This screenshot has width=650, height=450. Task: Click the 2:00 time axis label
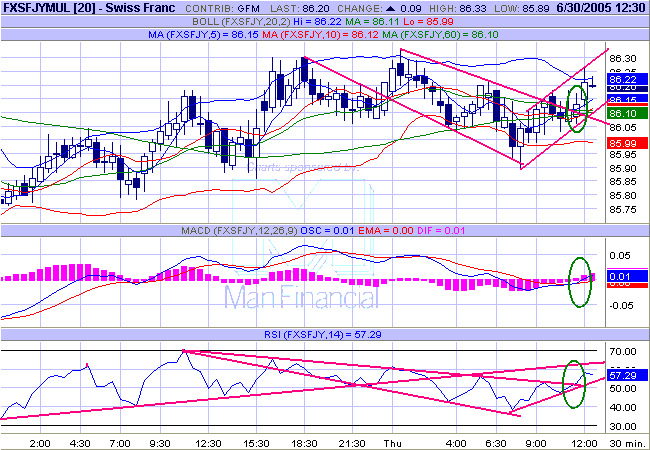pyautogui.click(x=41, y=443)
